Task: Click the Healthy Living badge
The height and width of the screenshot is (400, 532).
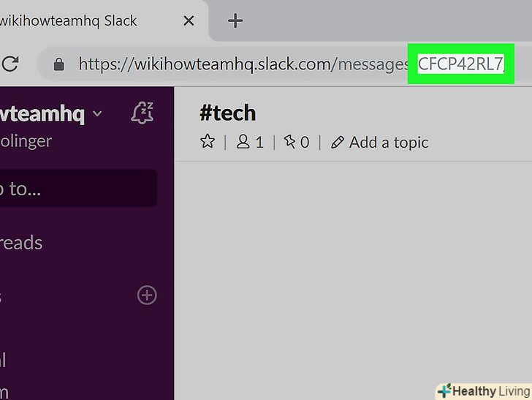Action: coord(484,391)
